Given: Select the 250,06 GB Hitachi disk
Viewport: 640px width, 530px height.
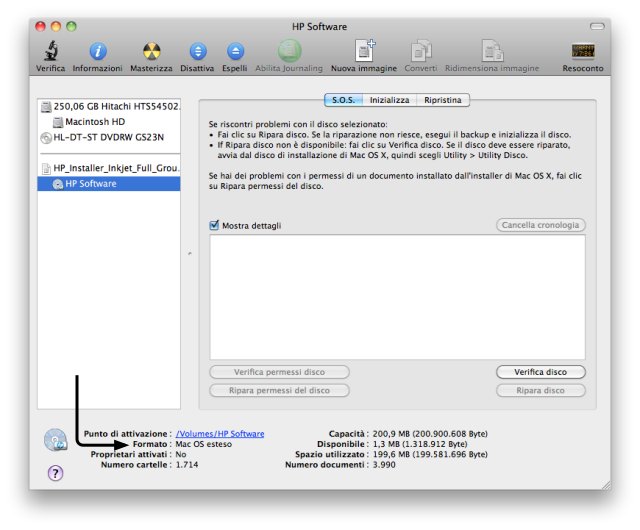Looking at the screenshot, I should pos(109,107).
